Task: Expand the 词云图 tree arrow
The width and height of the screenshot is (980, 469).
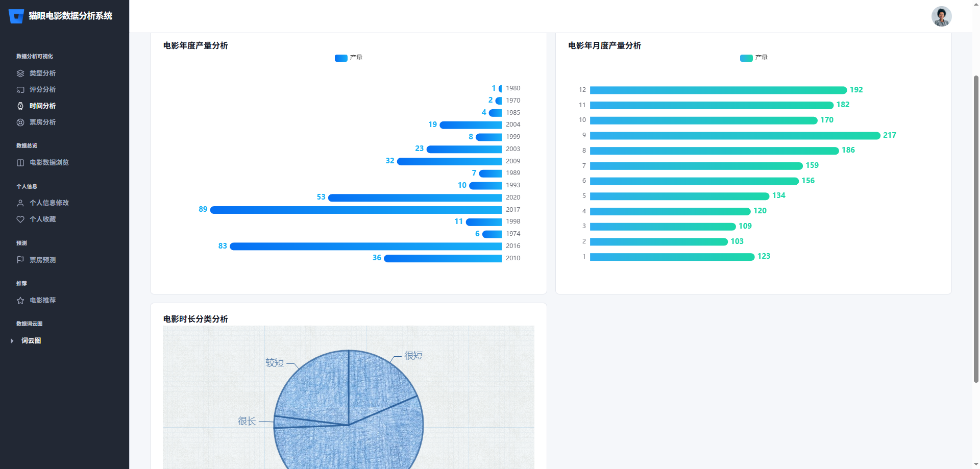Action: (12, 341)
